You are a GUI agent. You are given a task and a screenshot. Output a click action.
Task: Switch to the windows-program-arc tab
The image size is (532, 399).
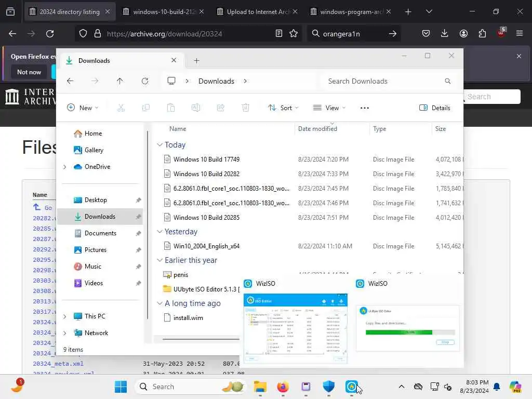[x=351, y=11]
